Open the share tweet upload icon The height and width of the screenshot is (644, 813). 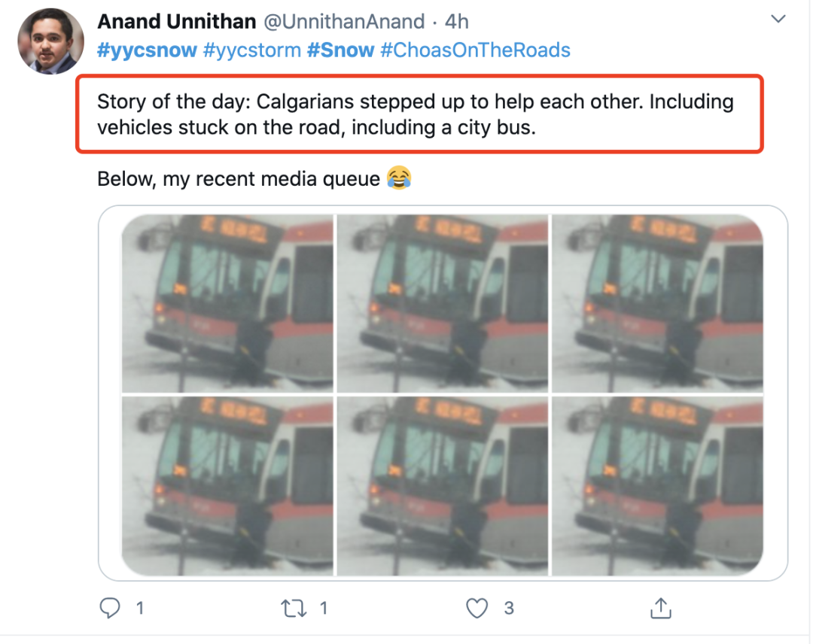(x=661, y=608)
